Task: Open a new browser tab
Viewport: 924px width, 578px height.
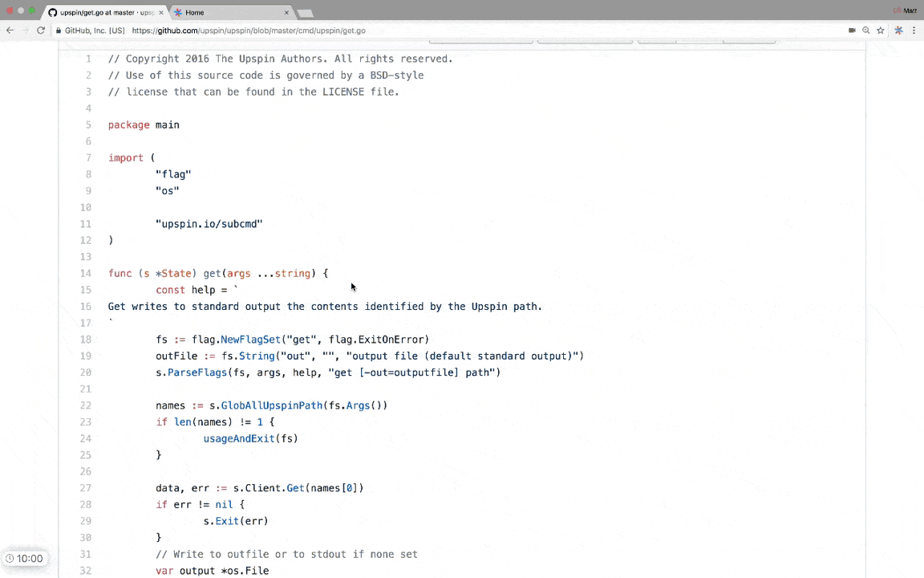Action: point(306,13)
